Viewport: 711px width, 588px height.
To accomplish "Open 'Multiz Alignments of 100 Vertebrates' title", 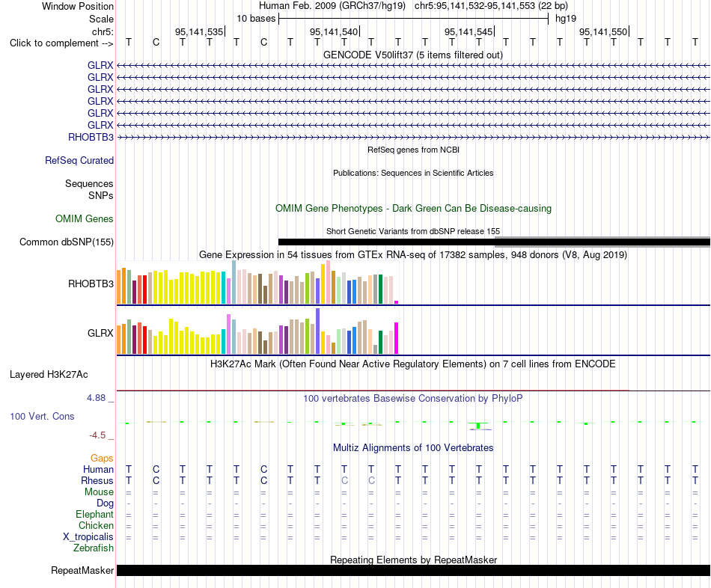I will pyautogui.click(x=413, y=448).
